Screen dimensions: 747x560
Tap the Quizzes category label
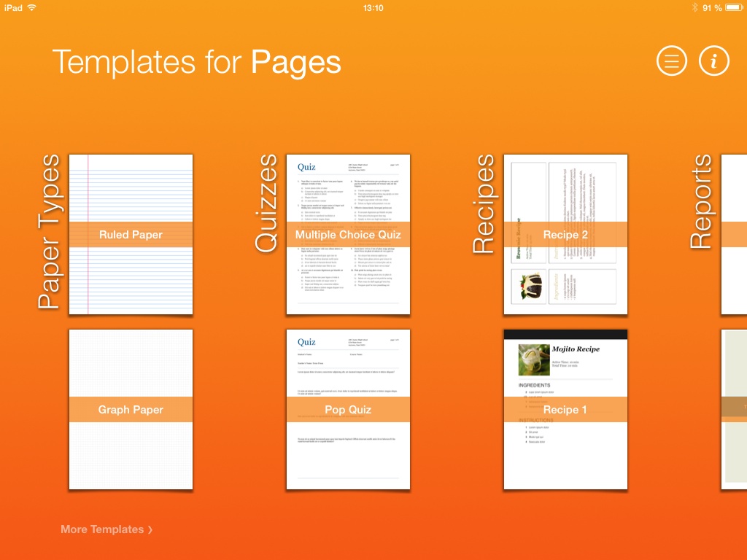[x=267, y=203]
